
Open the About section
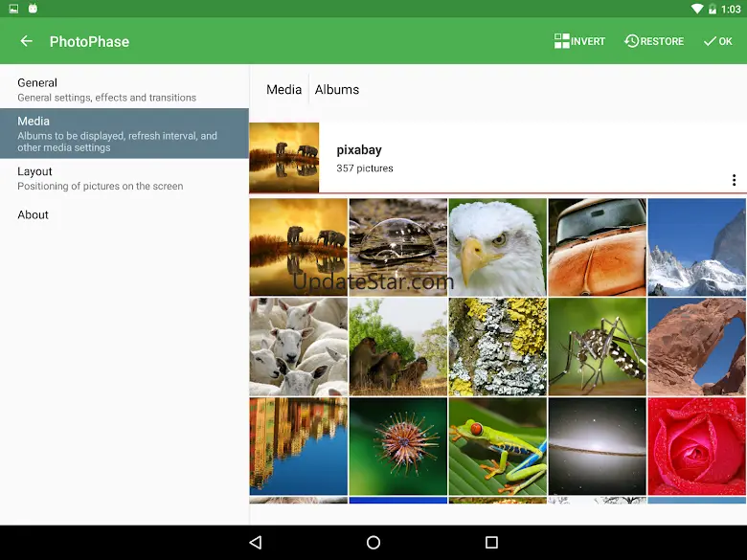click(x=124, y=214)
